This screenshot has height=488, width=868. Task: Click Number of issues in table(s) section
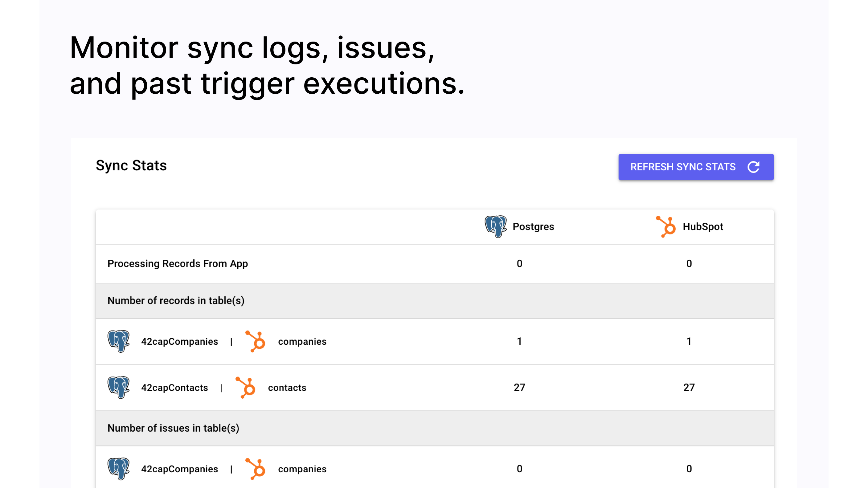point(173,428)
